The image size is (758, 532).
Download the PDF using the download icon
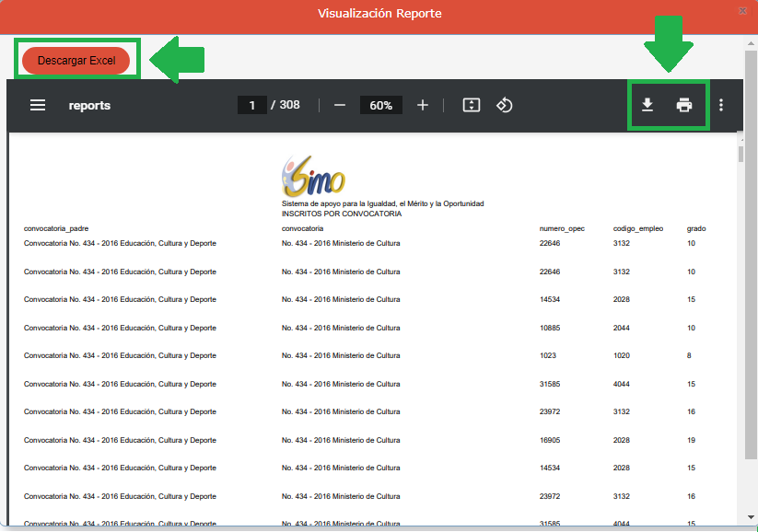coord(647,105)
